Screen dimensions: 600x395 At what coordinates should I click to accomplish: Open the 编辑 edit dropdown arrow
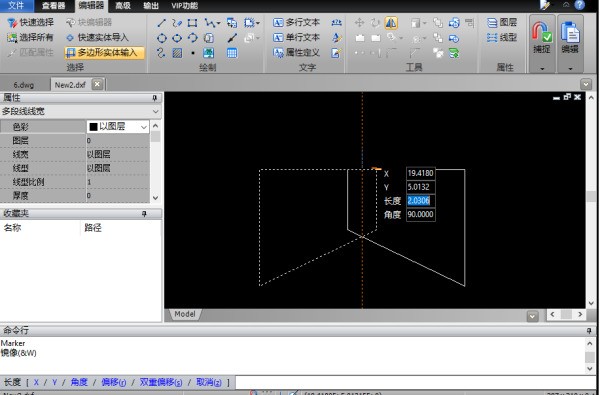tap(570, 69)
